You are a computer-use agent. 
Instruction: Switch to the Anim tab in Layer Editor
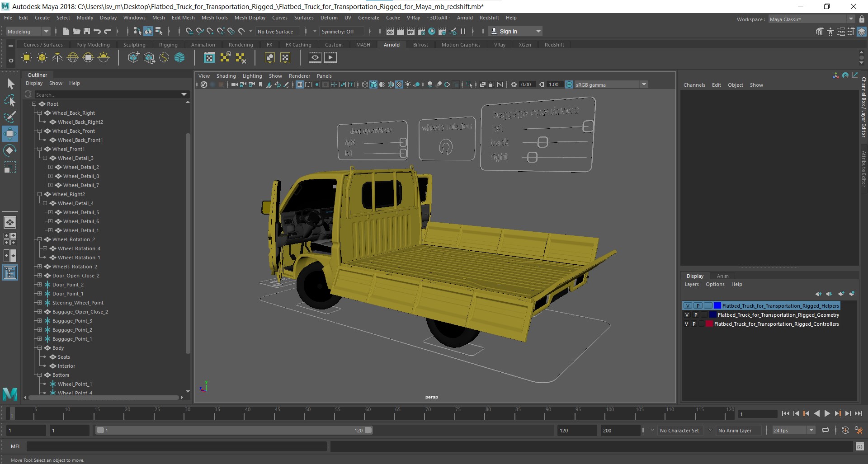click(x=722, y=276)
